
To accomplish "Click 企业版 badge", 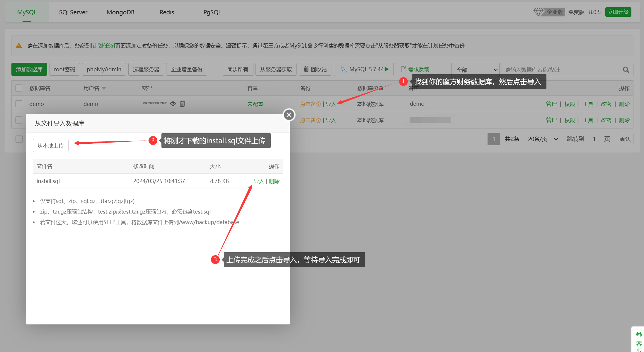I will click(x=554, y=12).
